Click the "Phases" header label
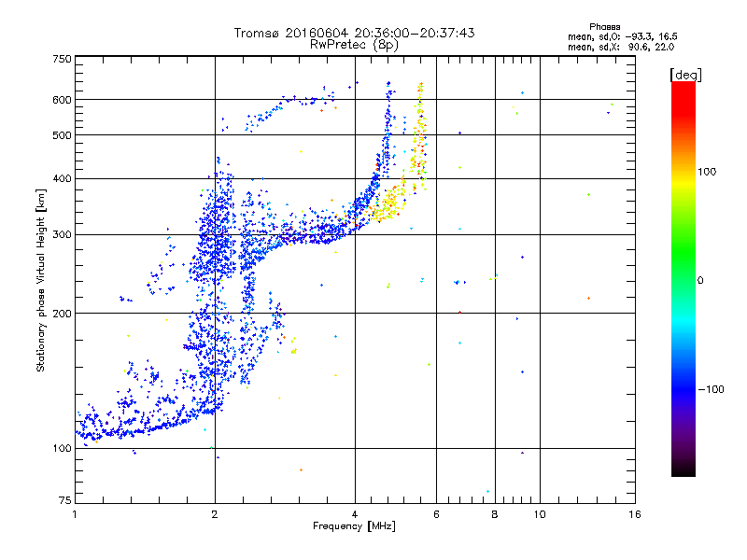The height and width of the screenshot is (560, 747). (x=604, y=27)
